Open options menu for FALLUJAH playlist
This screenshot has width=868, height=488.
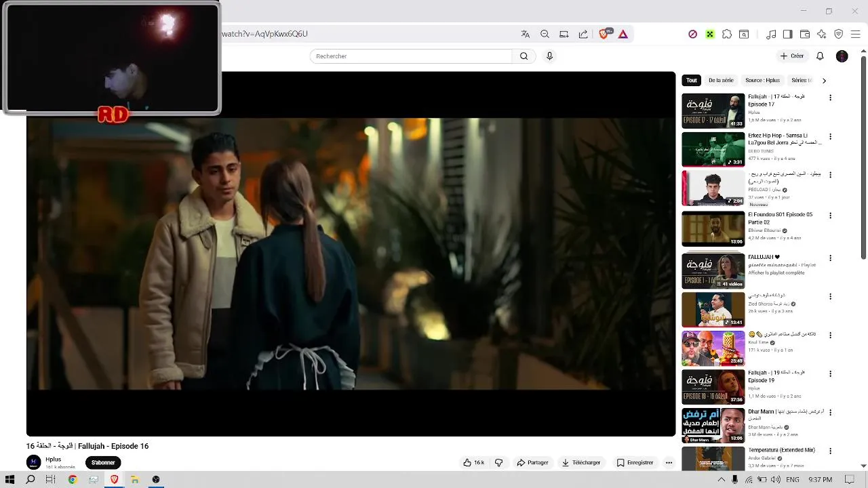click(x=830, y=258)
